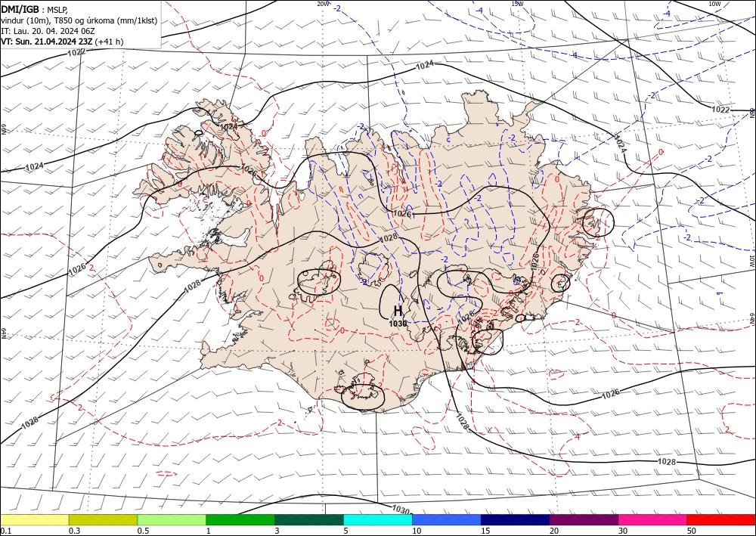Viewport: 756px width, 536px height.
Task: Select the navy 15–20 legend swatch
Action: click(x=516, y=520)
